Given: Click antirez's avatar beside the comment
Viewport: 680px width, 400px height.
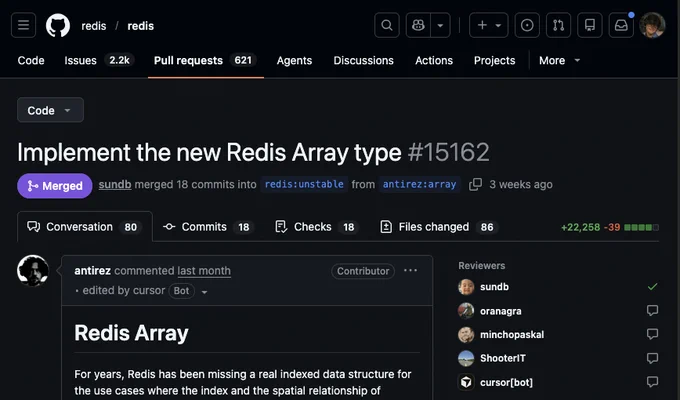Looking at the screenshot, I should pyautogui.click(x=33, y=271).
